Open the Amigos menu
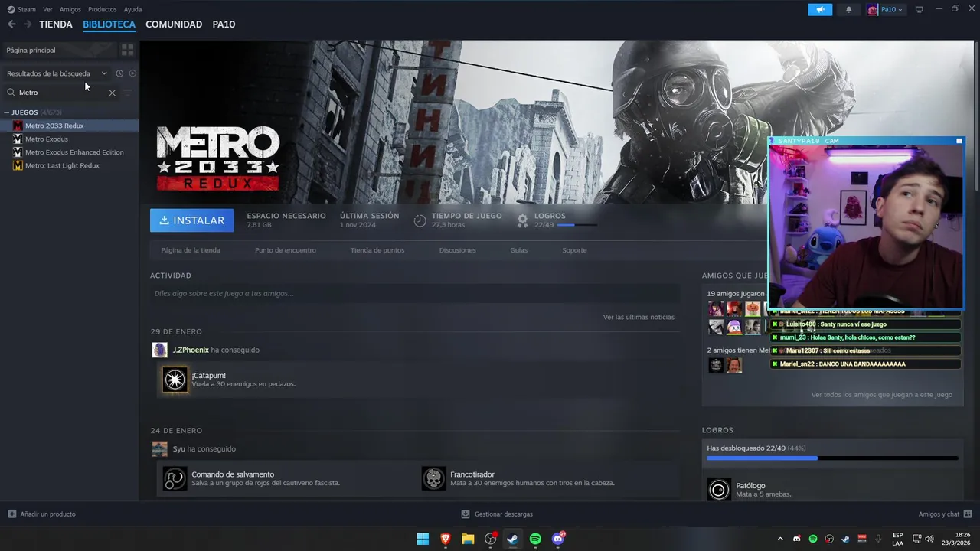This screenshot has height=551, width=980. (x=70, y=9)
